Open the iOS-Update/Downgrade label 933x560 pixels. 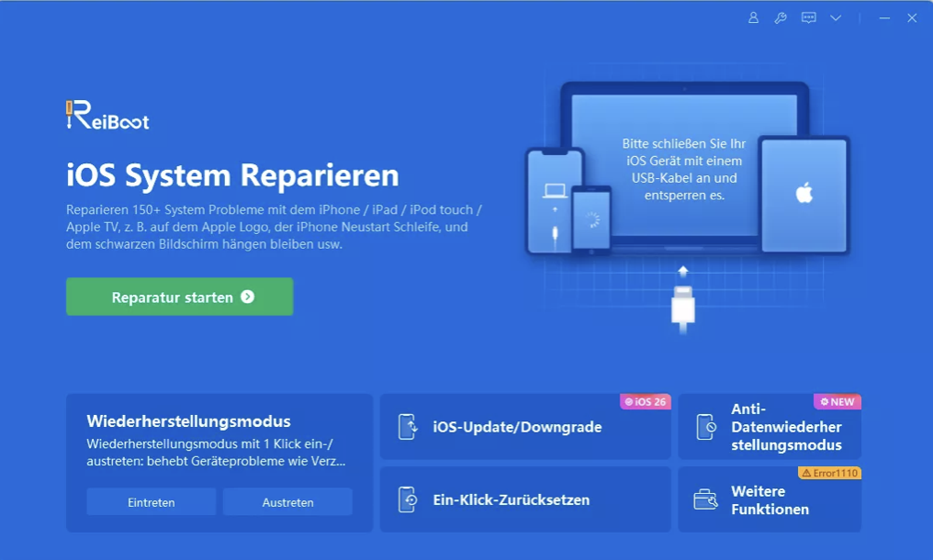[x=517, y=427]
